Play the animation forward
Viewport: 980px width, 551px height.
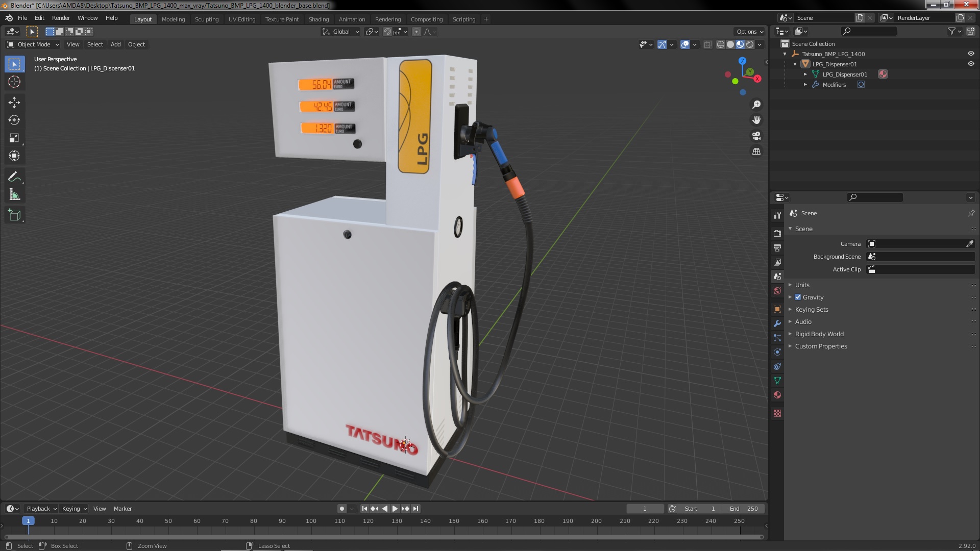395,509
